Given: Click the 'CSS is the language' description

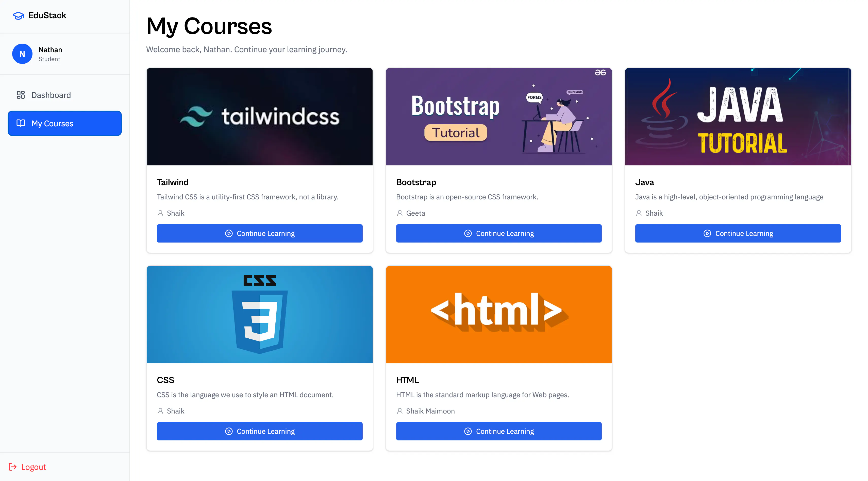Looking at the screenshot, I should [245, 395].
